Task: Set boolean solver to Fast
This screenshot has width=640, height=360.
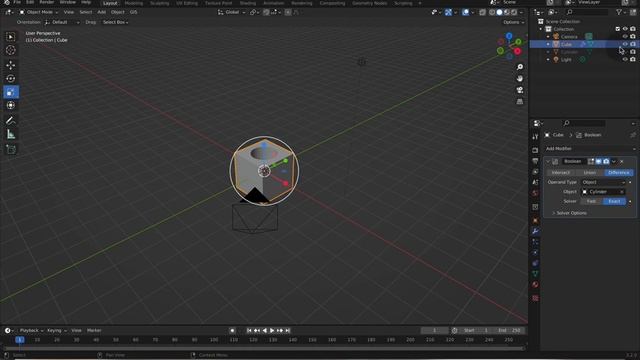Action: (591, 201)
